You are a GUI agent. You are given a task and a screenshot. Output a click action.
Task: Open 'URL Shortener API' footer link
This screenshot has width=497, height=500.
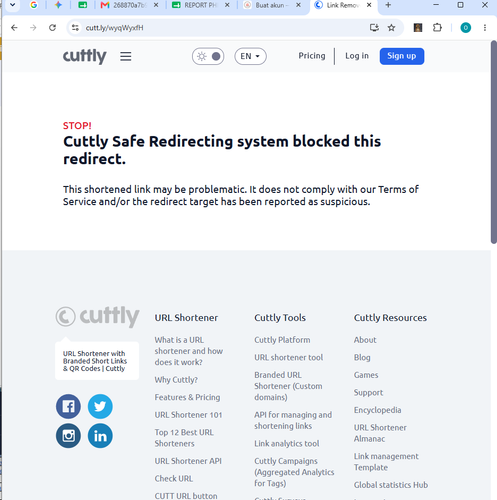point(188,461)
